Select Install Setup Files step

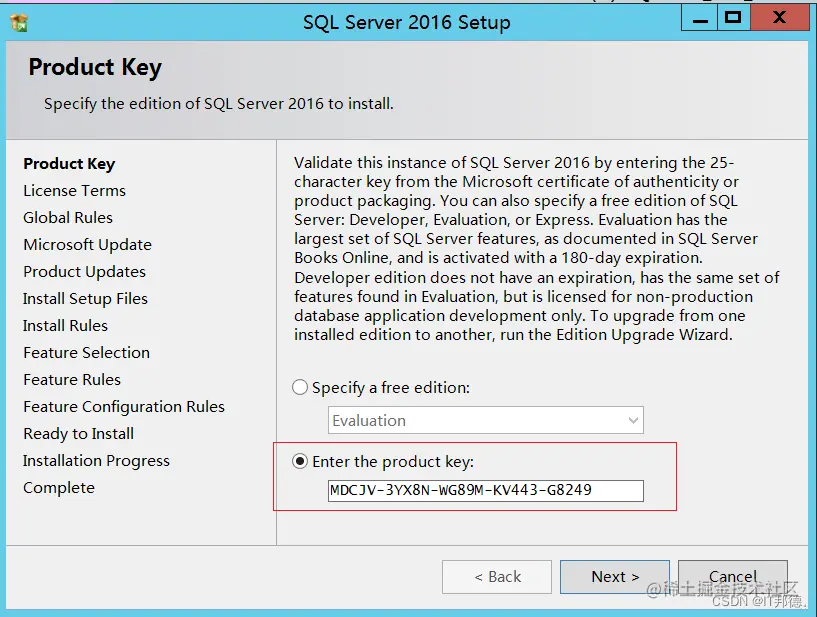85,299
